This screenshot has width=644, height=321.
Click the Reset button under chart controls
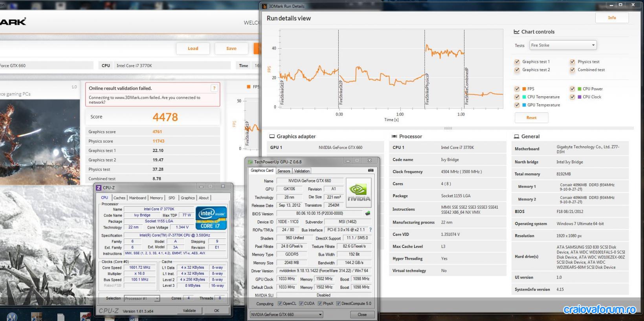tap(532, 117)
